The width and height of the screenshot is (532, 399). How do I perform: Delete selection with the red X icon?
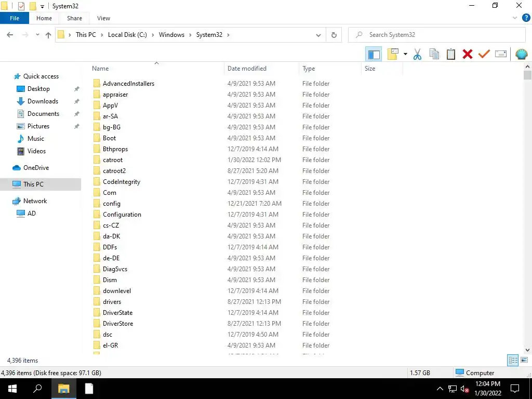[x=467, y=54]
